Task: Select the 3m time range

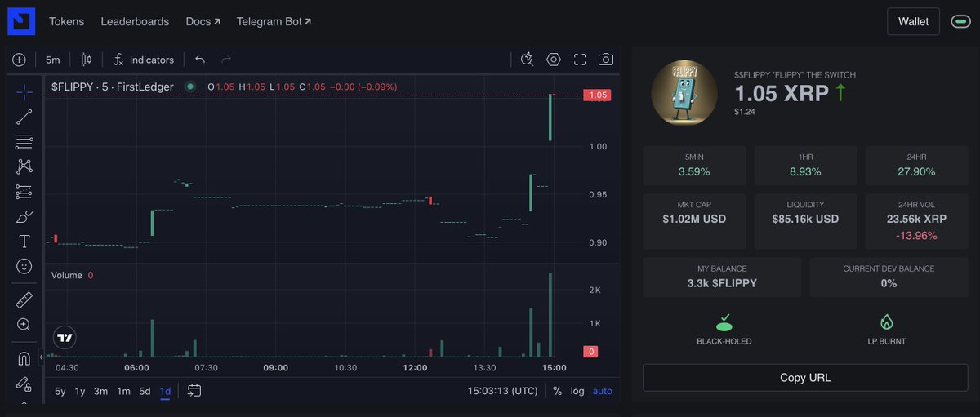Action: coord(100,391)
